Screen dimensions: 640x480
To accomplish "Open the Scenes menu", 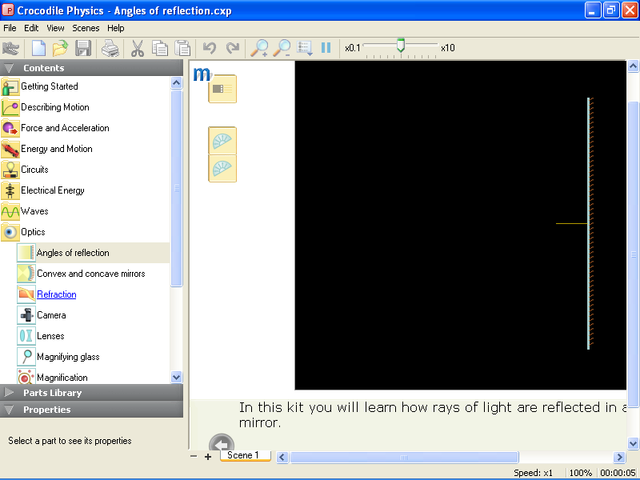I will (86, 28).
